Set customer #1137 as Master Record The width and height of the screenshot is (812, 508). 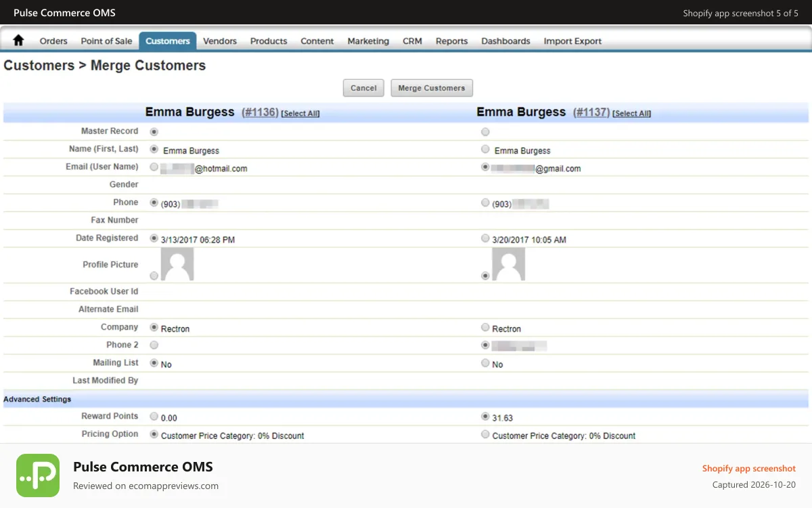[485, 131]
